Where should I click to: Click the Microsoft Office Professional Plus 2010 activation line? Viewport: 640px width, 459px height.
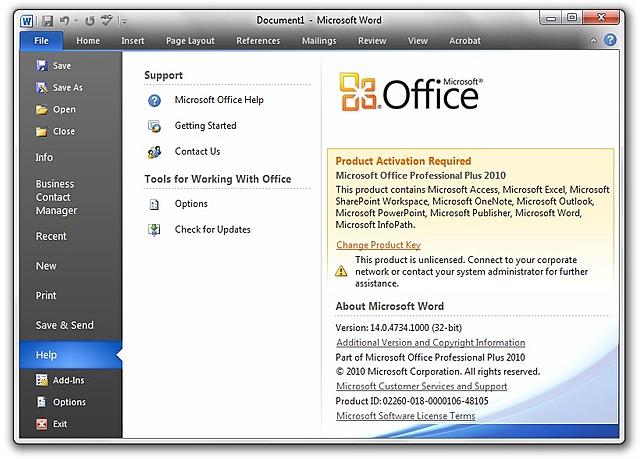coord(420,175)
